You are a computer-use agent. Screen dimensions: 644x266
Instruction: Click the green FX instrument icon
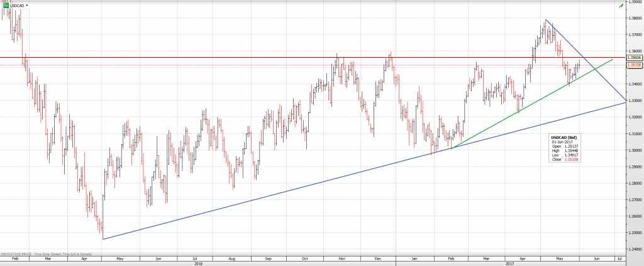(x=5, y=4)
